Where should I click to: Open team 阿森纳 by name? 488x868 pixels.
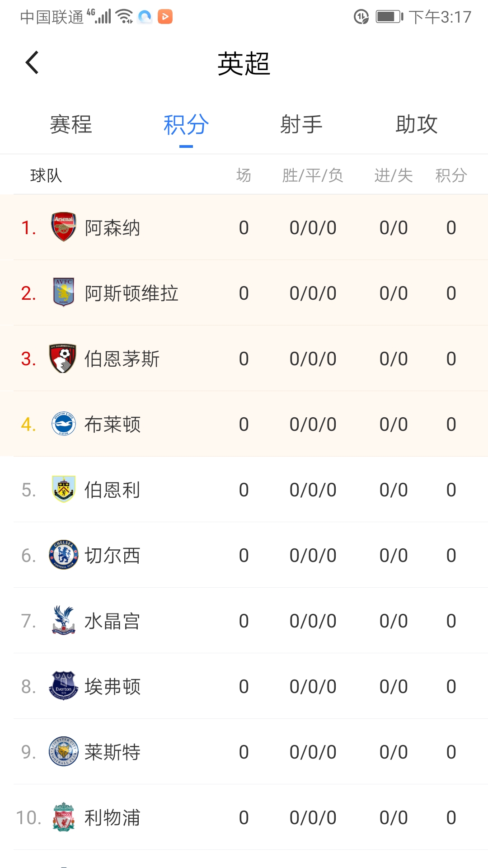[x=113, y=228]
